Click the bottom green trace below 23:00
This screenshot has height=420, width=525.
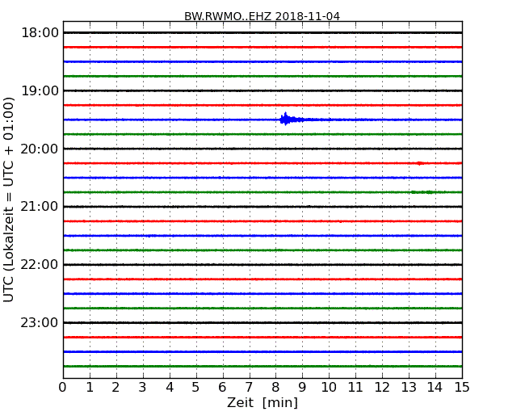[262, 366]
